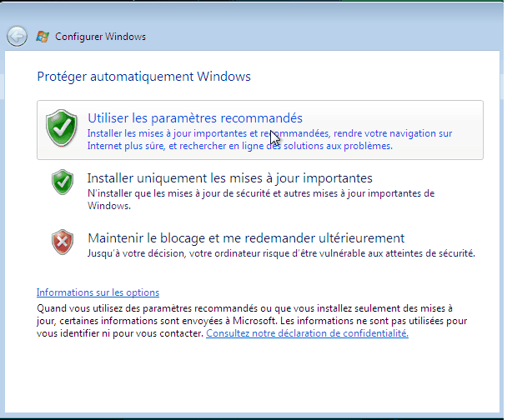Open 'Informations sur les options' link
This screenshot has height=420, width=512.
point(98,292)
